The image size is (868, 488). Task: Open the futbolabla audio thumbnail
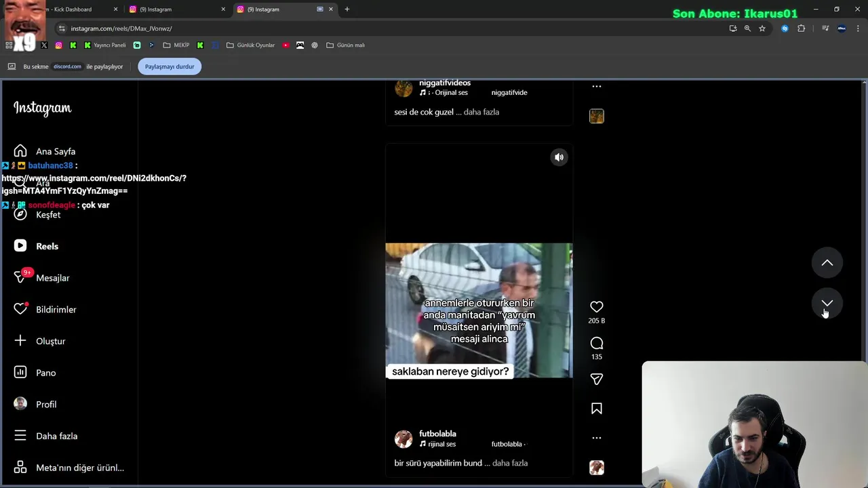pos(597,468)
